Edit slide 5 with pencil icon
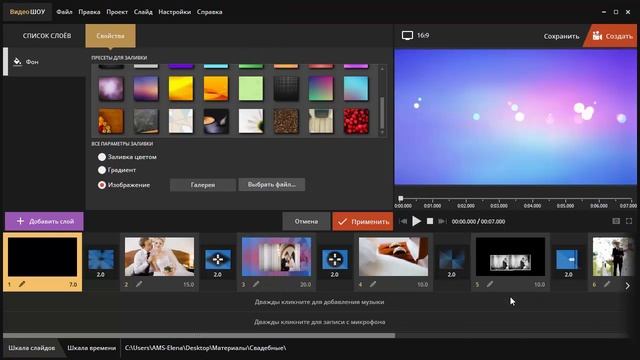 [490, 284]
